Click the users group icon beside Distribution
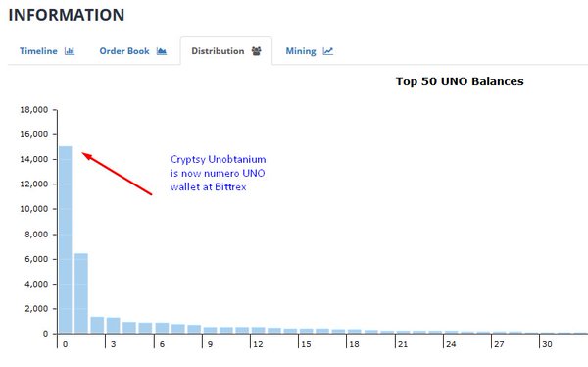 256,51
